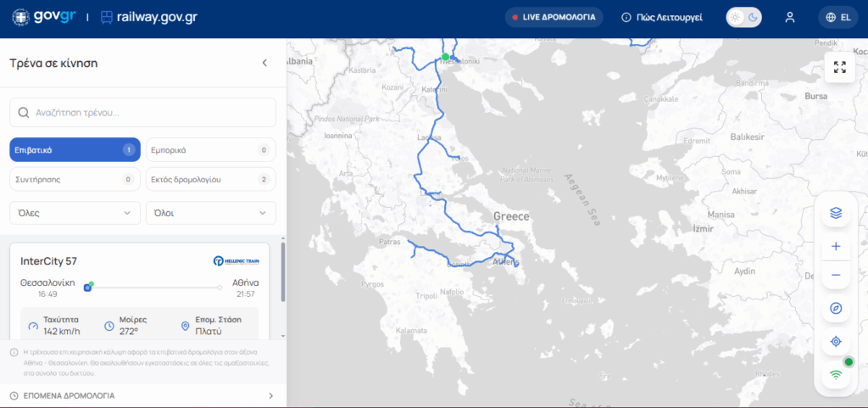The width and height of the screenshot is (868, 408).
Task: Click the locate-me target icon
Action: tap(836, 341)
